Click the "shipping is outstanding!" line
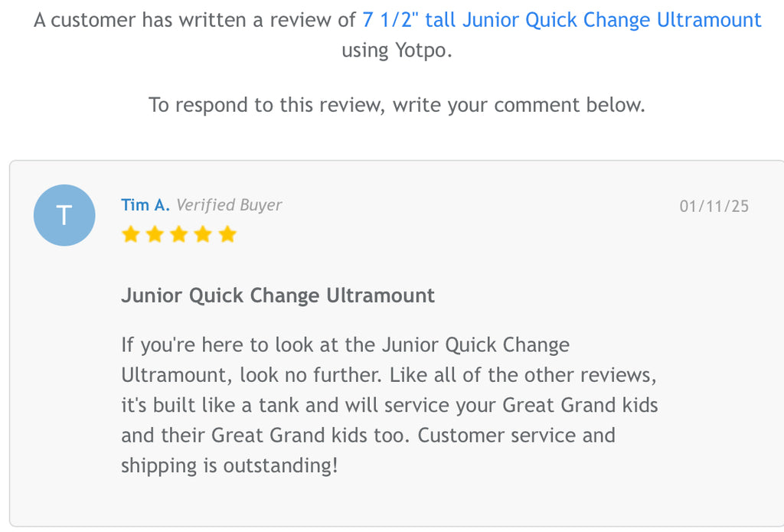The image size is (784, 532). (229, 465)
